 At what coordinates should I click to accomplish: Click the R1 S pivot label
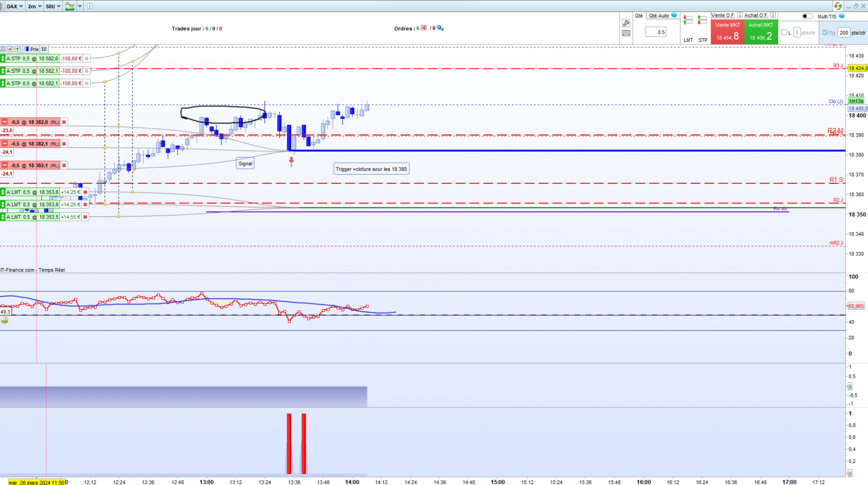coord(836,180)
